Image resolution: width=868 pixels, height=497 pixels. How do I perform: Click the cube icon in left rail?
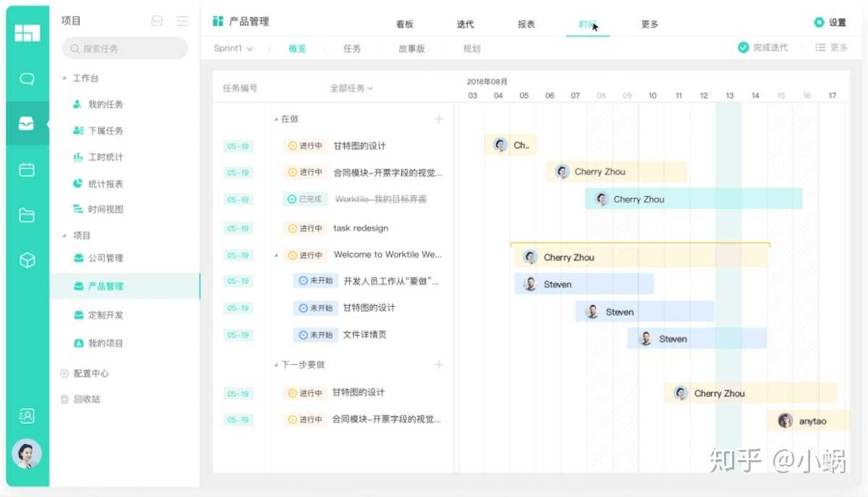click(x=27, y=260)
